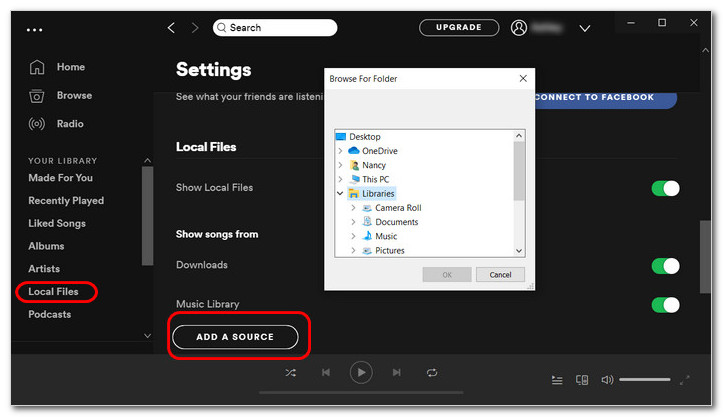Click the Browse icon
This screenshot has height=417, width=723.
[x=37, y=96]
